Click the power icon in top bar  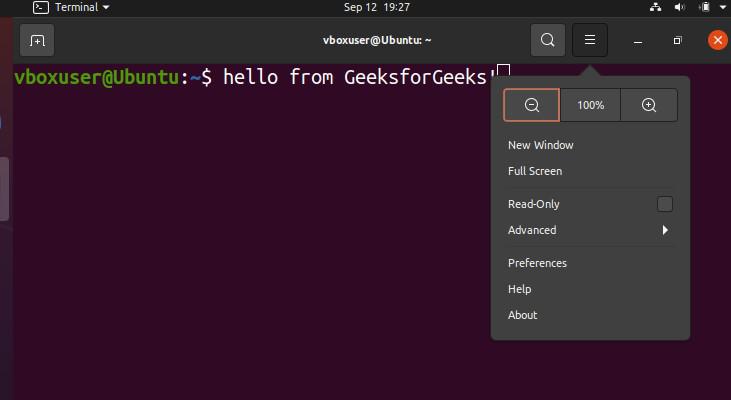click(x=704, y=7)
